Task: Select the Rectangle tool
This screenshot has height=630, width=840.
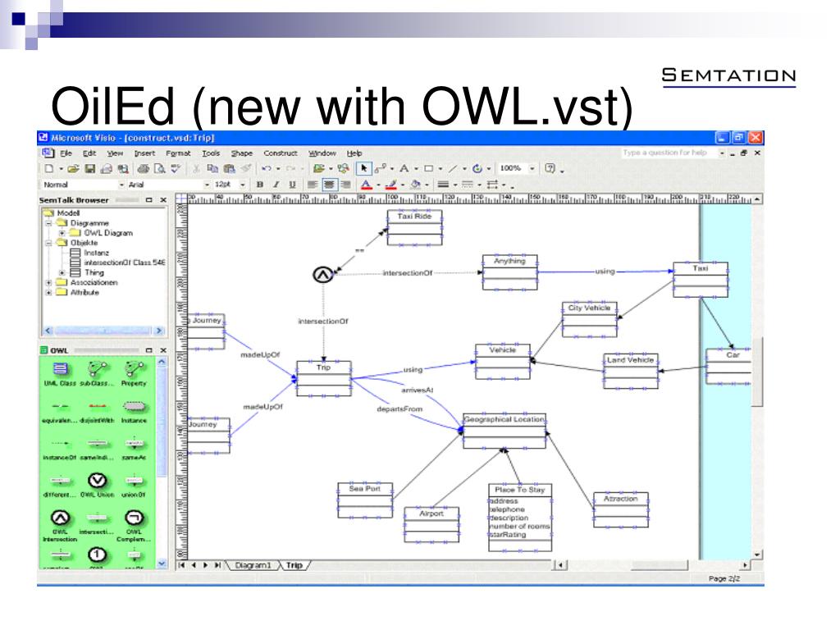Action: pyautogui.click(x=428, y=169)
